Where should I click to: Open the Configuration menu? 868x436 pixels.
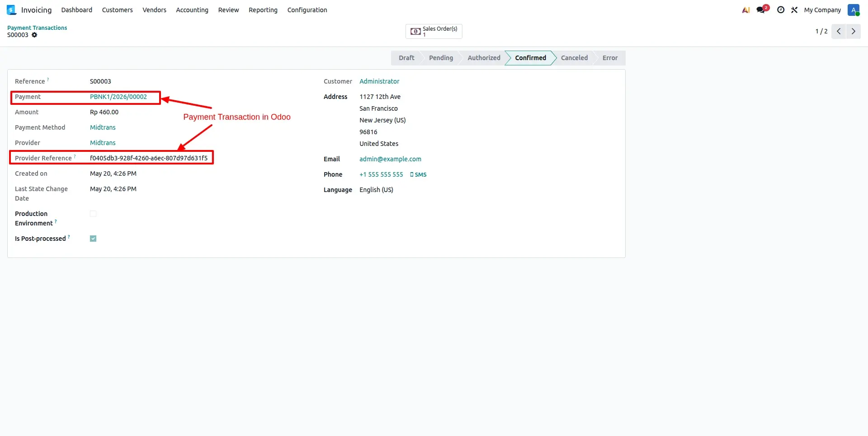307,10
